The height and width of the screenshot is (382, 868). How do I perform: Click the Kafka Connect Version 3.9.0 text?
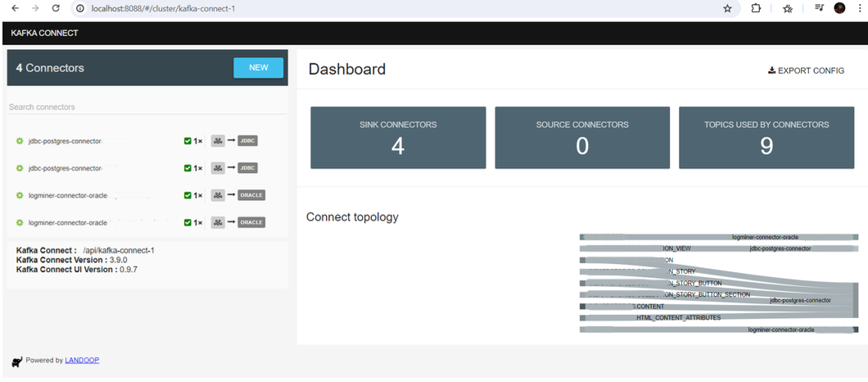tap(72, 260)
